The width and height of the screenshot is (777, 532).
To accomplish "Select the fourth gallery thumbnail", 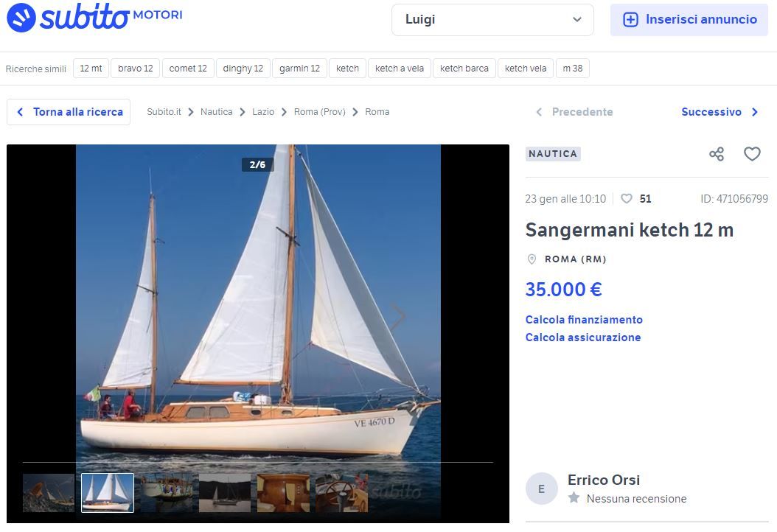I will (x=225, y=493).
